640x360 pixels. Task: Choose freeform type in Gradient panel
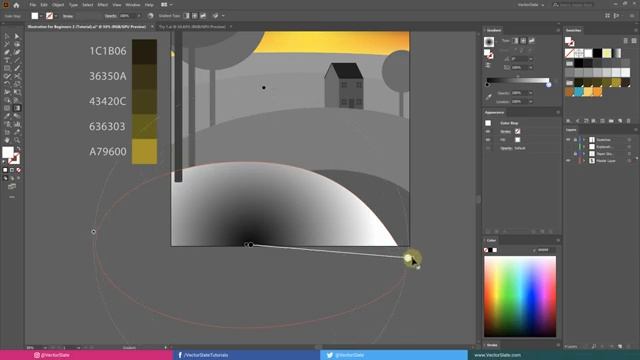[531, 40]
